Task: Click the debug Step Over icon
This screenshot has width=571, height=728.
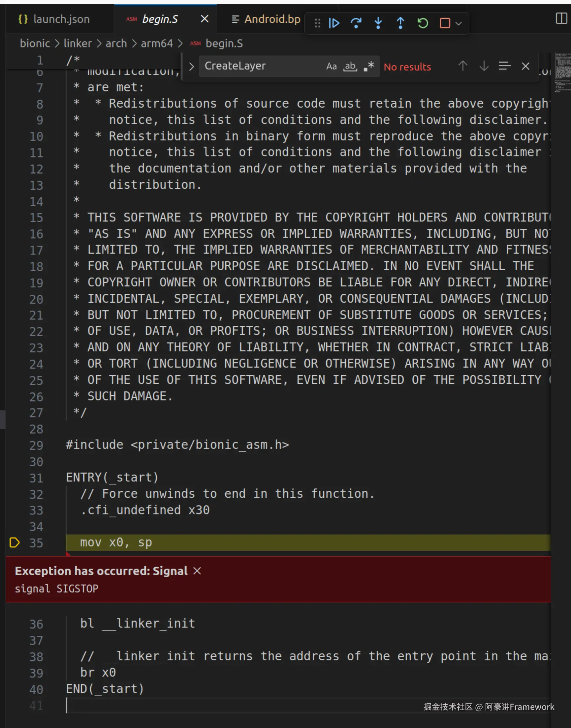Action: (x=356, y=23)
